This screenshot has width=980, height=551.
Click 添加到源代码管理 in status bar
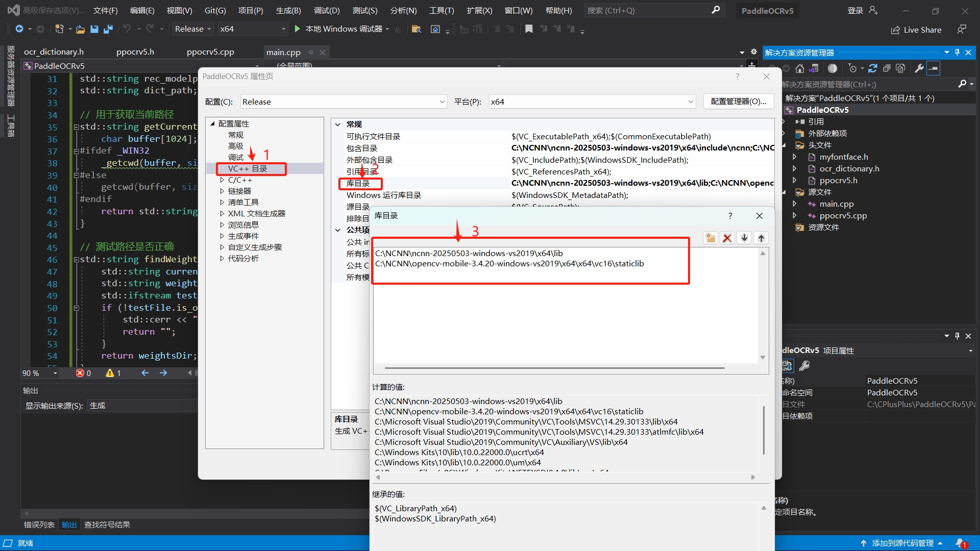point(902,543)
